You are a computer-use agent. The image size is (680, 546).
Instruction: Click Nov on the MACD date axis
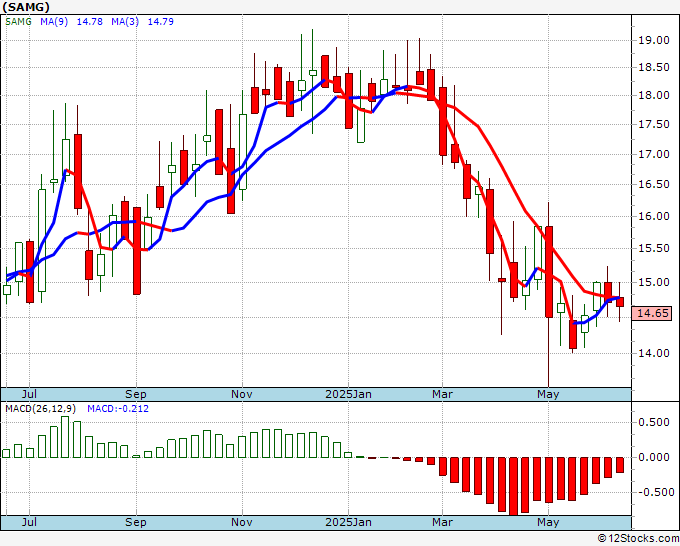(242, 522)
